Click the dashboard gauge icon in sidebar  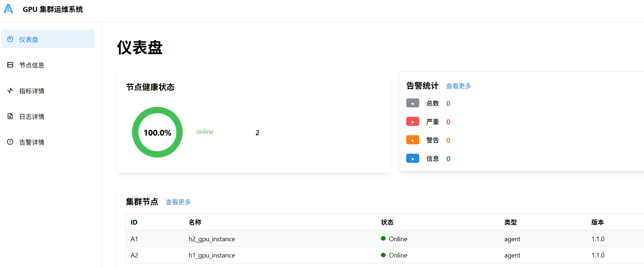(x=10, y=39)
